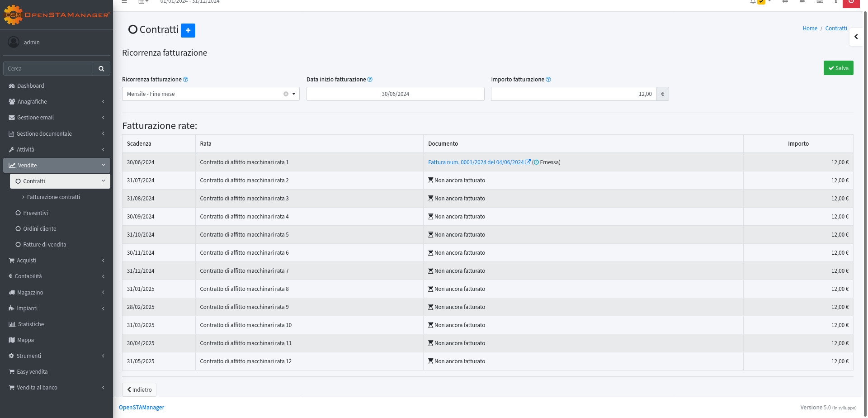The height and width of the screenshot is (418, 868).
Task: Open the external link icon beside Fattura 0001/2024
Action: [x=528, y=162]
